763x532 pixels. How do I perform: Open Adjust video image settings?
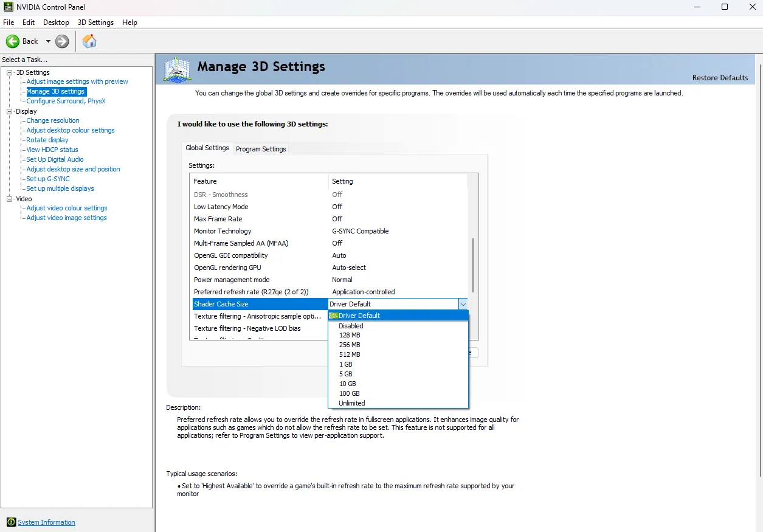pyautogui.click(x=66, y=218)
